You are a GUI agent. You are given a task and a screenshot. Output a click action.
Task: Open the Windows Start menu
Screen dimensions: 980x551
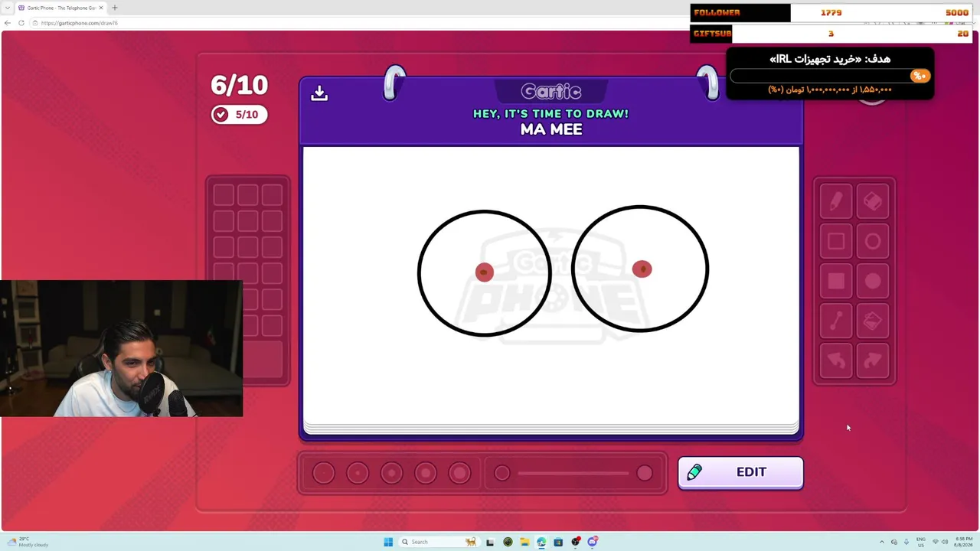(388, 542)
